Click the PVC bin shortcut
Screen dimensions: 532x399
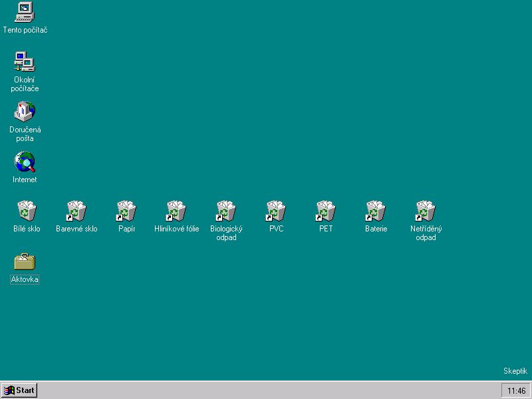(276, 211)
